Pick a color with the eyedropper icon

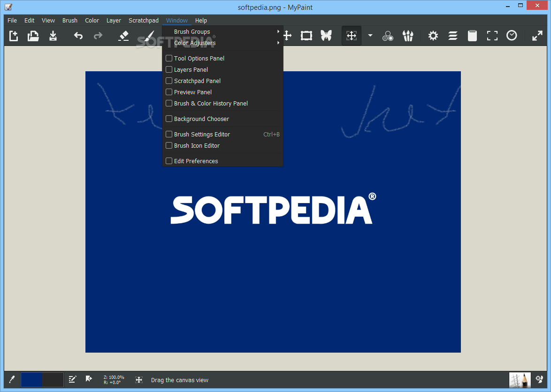tap(12, 379)
